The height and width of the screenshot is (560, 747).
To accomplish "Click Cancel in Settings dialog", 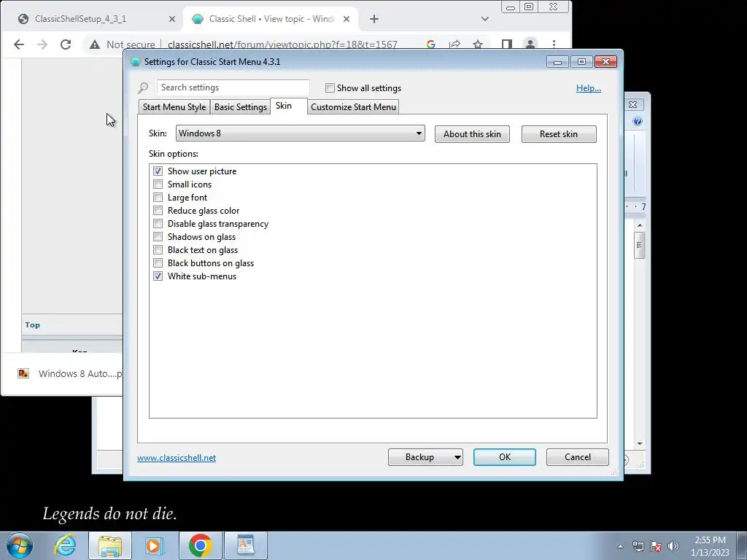I will pos(578,457).
